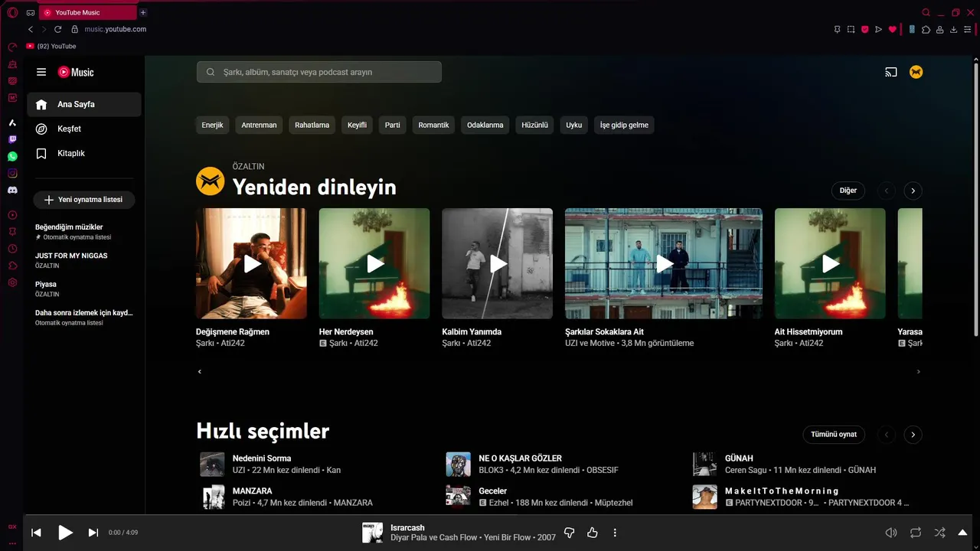The image size is (980, 551).
Task: Open the tab search magnifier icon
Action: [x=926, y=12]
